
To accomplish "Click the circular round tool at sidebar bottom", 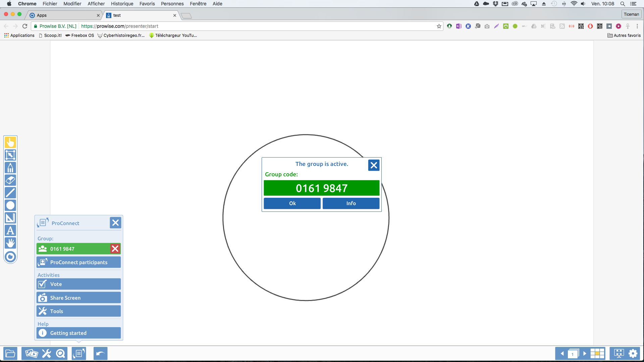I will tap(10, 257).
